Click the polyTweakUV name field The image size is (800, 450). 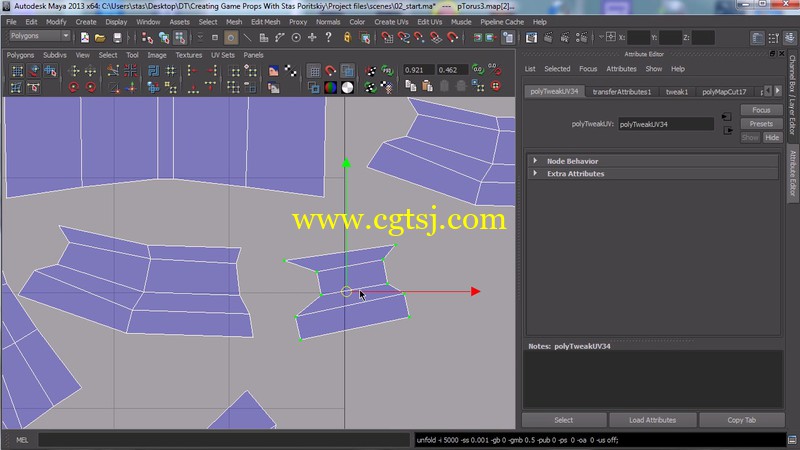tap(666, 124)
